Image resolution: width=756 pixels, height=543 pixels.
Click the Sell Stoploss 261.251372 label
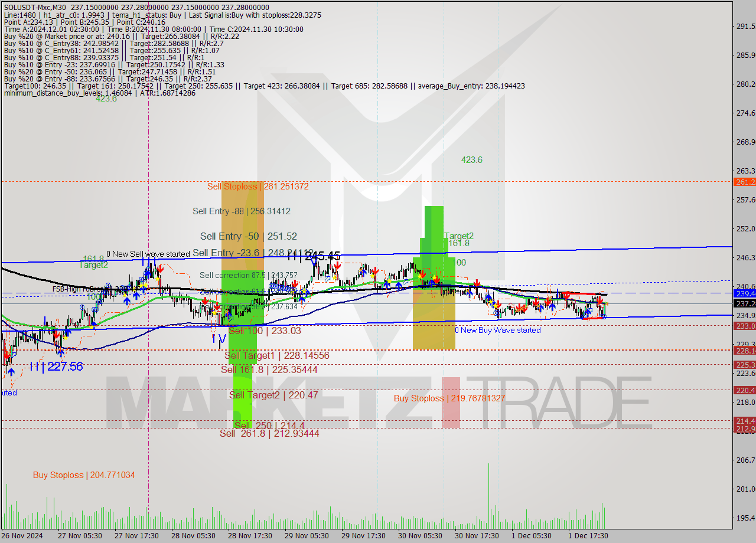coord(258,187)
